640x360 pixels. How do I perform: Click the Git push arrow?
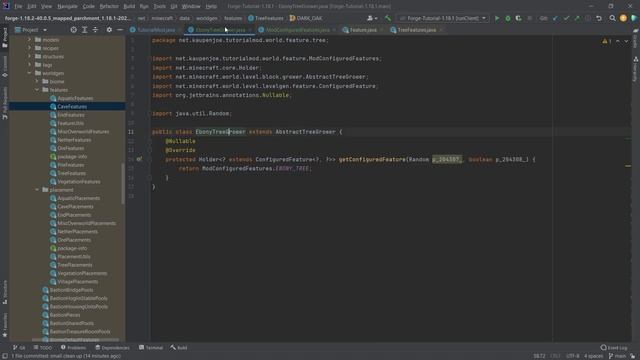click(x=577, y=18)
